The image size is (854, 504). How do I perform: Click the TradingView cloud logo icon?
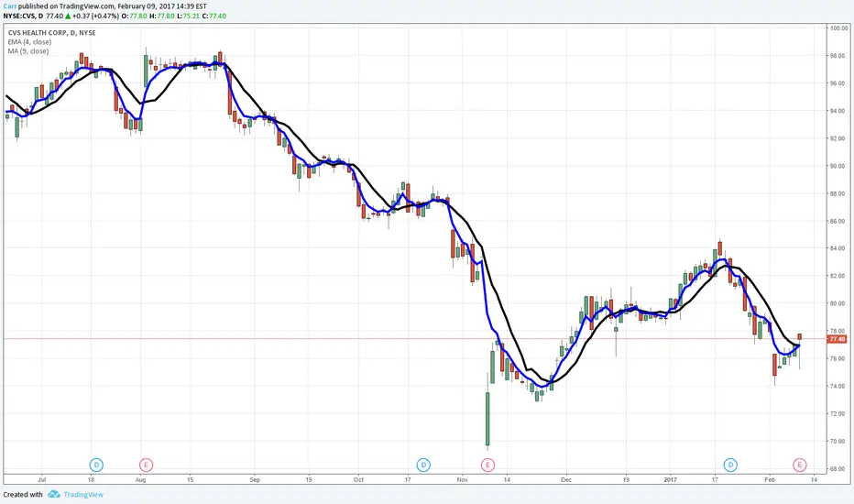[53, 494]
